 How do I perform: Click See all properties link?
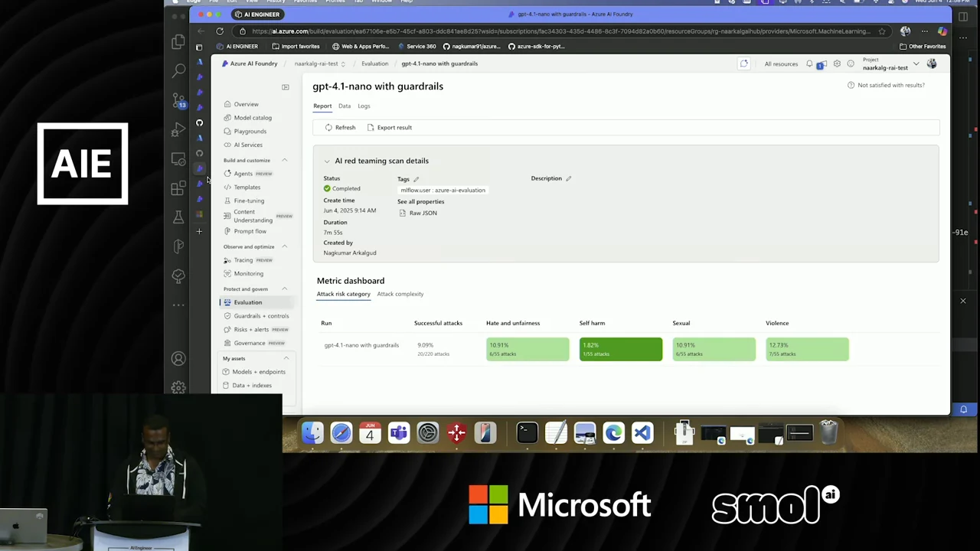pos(420,202)
